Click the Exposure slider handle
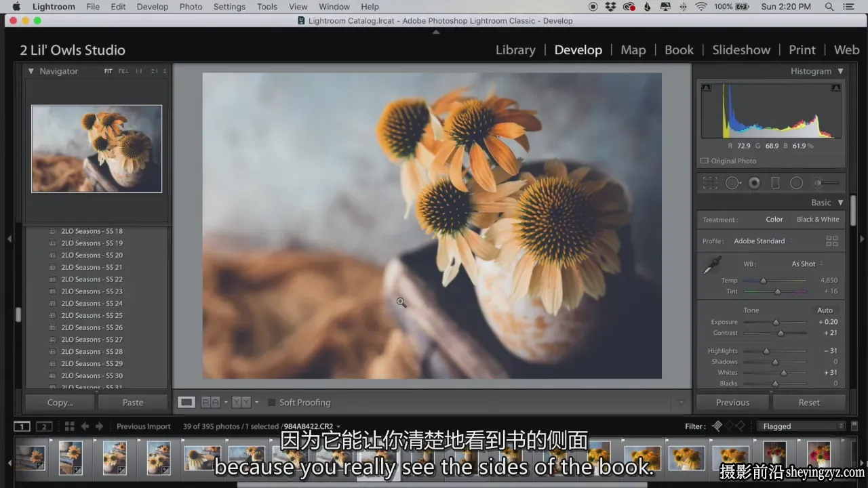868x488 pixels. pos(776,323)
